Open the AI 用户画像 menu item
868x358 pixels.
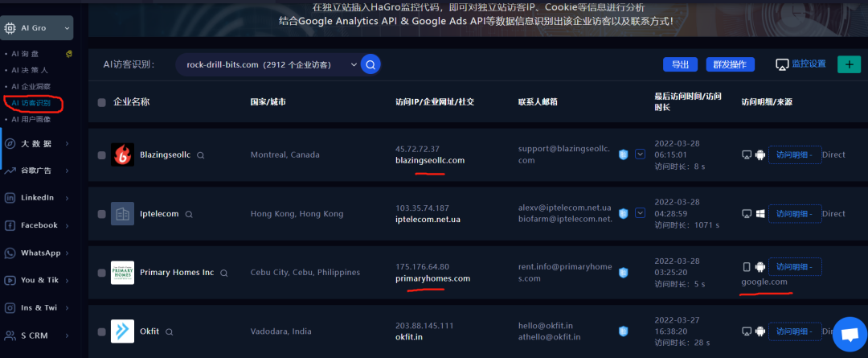coord(31,119)
